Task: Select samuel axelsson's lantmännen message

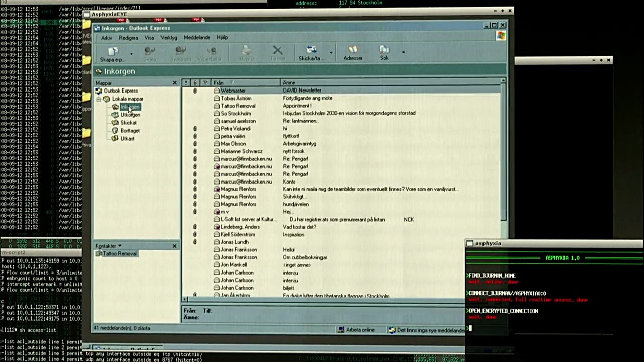Action: pos(342,121)
